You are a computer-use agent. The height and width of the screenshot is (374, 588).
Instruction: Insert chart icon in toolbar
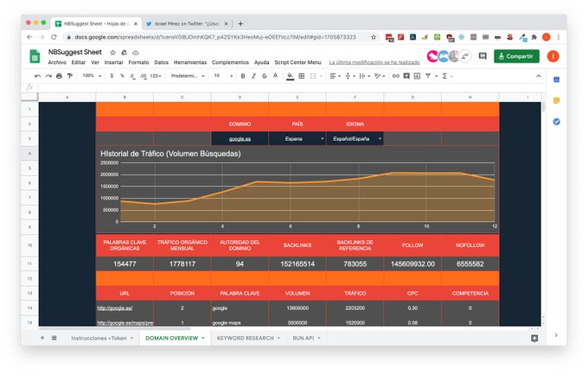coord(417,76)
